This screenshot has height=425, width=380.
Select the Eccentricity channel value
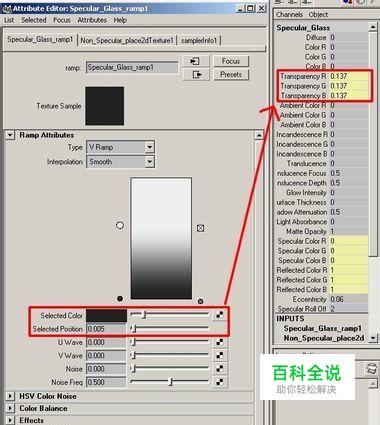(349, 299)
